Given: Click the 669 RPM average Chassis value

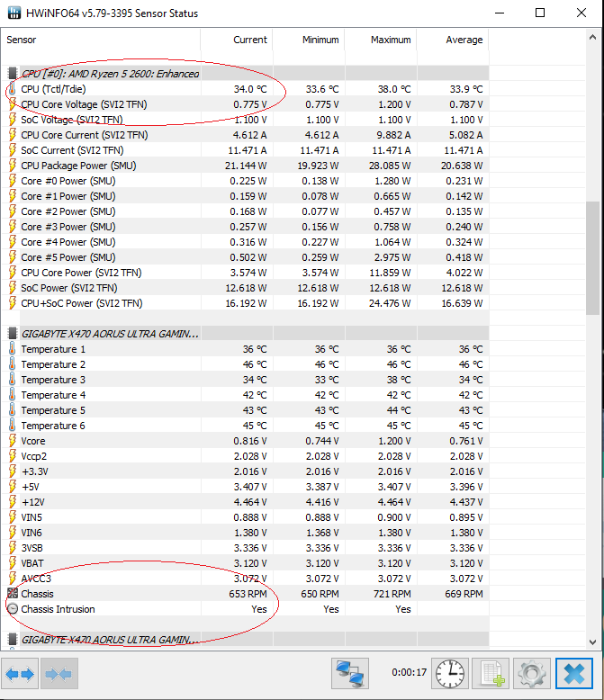Looking at the screenshot, I should 464,593.
